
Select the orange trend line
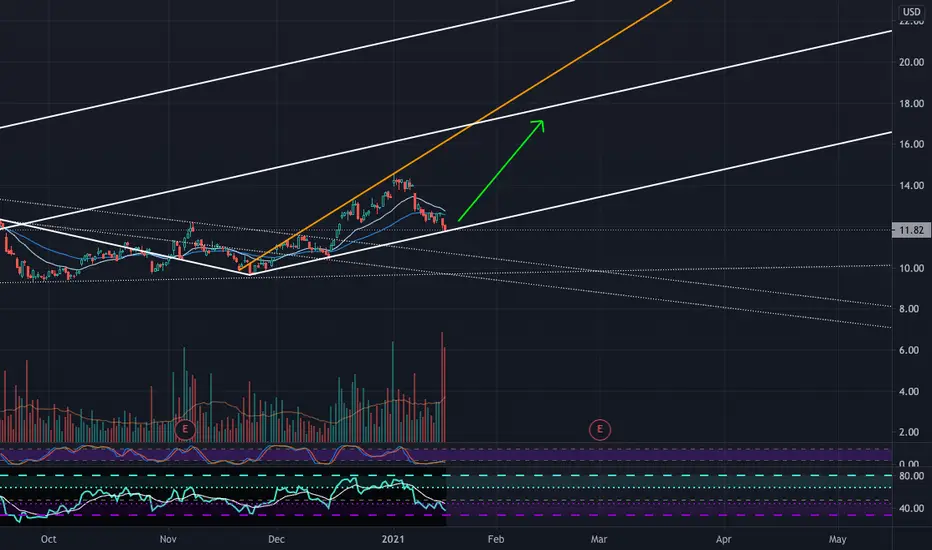coord(455,136)
